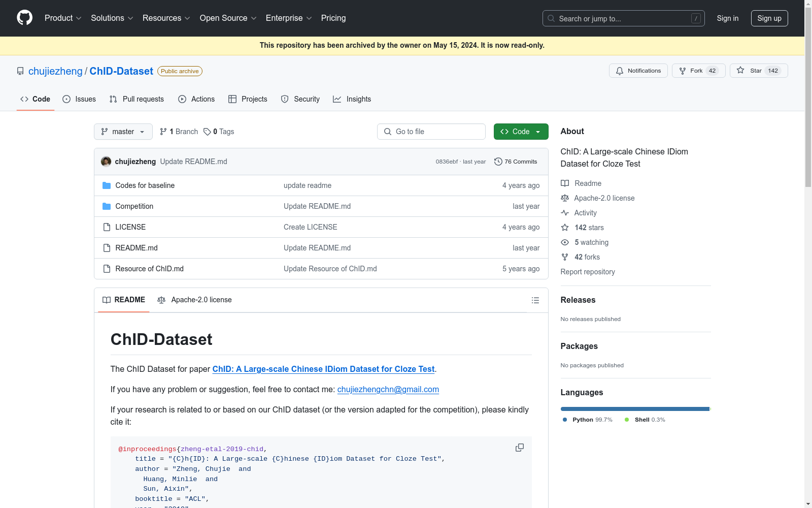Select the Code tab
The width and height of the screenshot is (812, 508).
pyautogui.click(x=36, y=99)
